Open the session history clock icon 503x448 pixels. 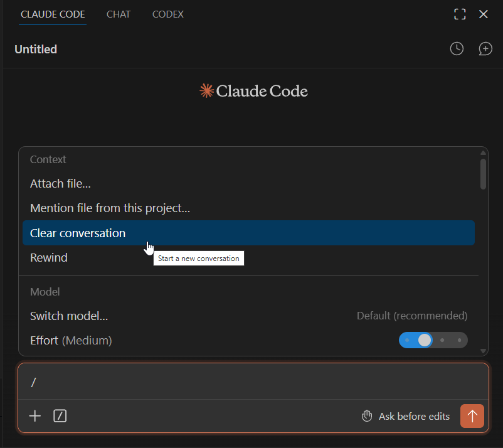[457, 49]
